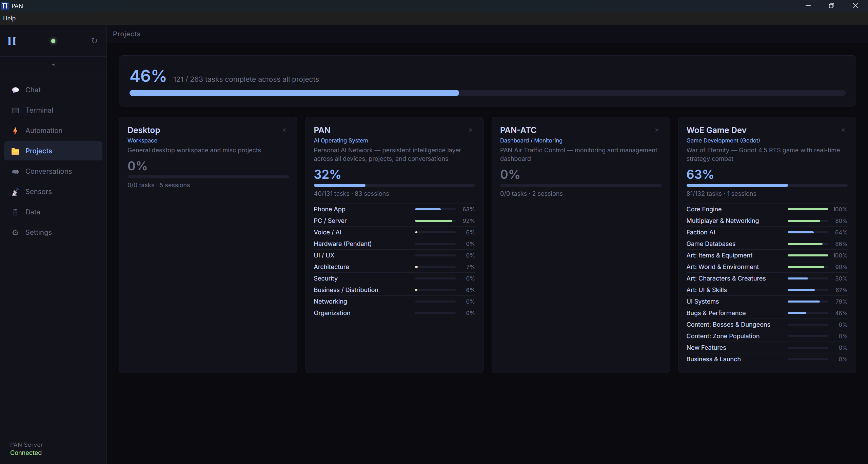Open Conversations in the sidebar
Screen dimensions: 868x464
(x=48, y=171)
